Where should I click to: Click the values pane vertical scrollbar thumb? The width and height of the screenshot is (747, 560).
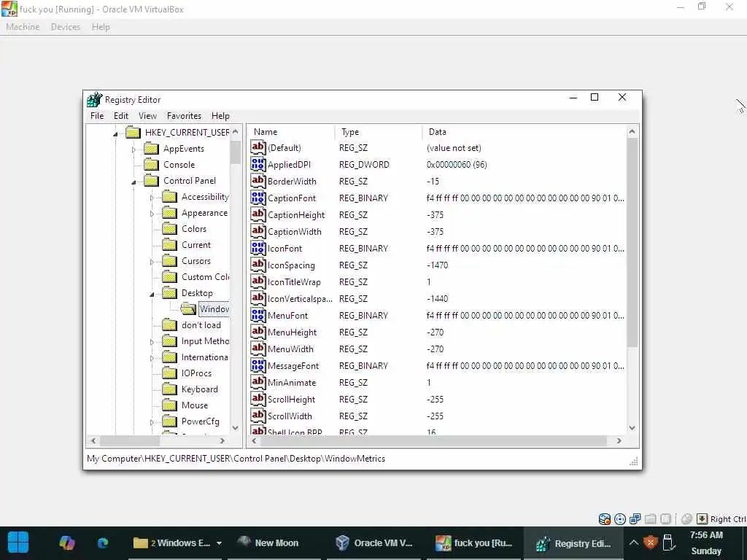tap(632, 243)
